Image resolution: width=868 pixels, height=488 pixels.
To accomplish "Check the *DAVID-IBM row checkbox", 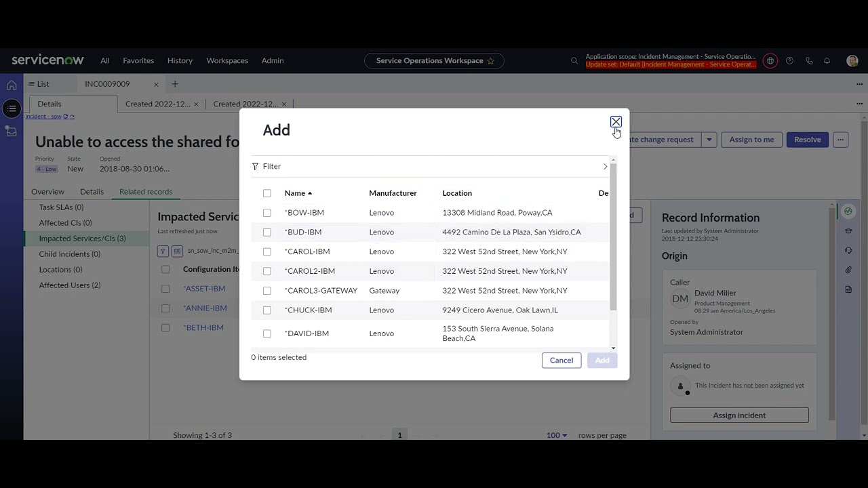I will point(267,333).
